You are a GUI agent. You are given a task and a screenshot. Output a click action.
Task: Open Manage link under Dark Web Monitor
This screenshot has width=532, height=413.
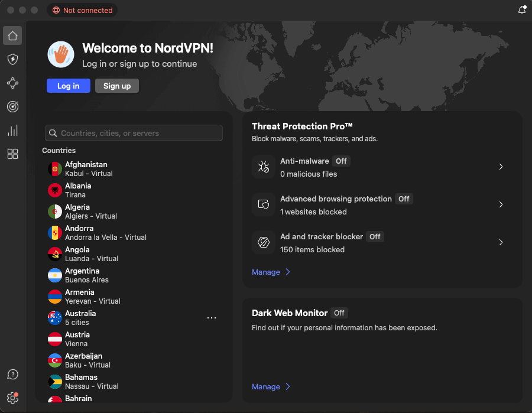266,386
